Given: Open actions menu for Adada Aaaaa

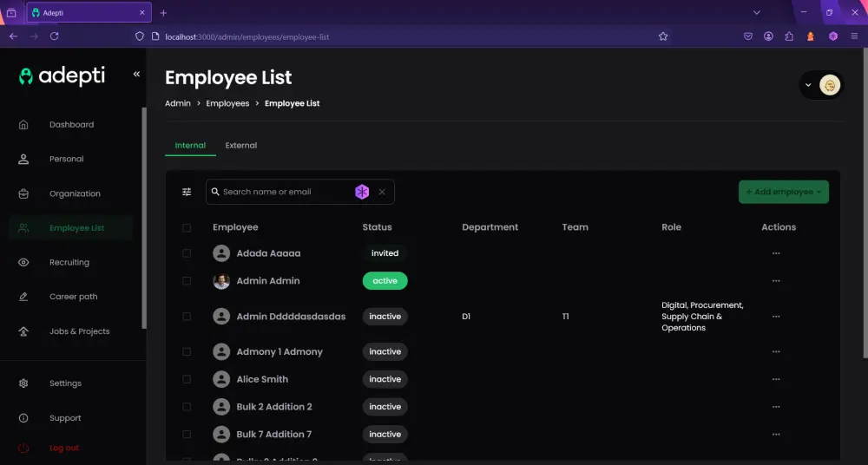Looking at the screenshot, I should (x=776, y=253).
